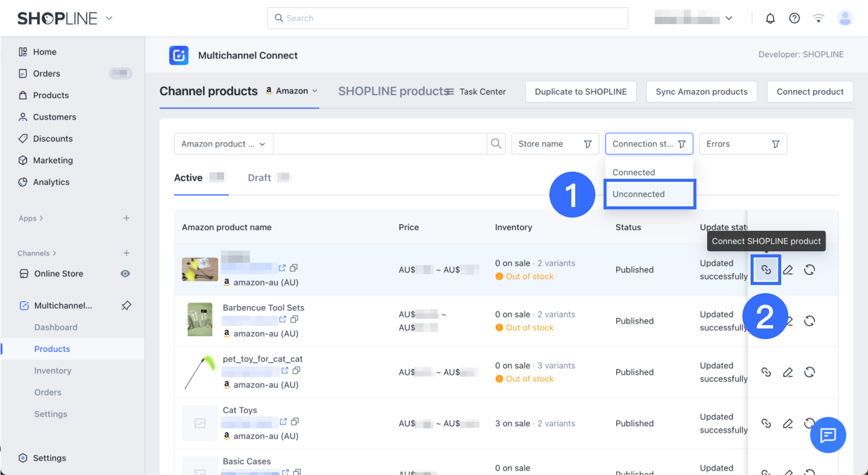Open the user avatar profile
Viewport: 868px width, 475px height.
(845, 18)
